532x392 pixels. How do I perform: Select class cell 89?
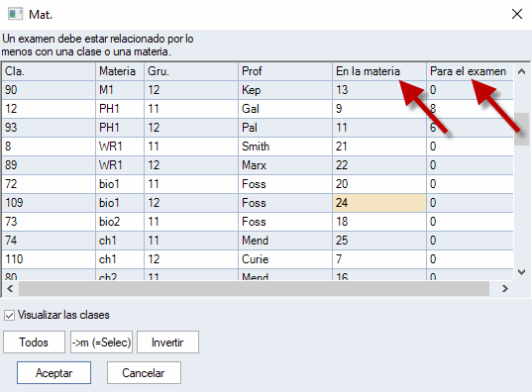49,165
